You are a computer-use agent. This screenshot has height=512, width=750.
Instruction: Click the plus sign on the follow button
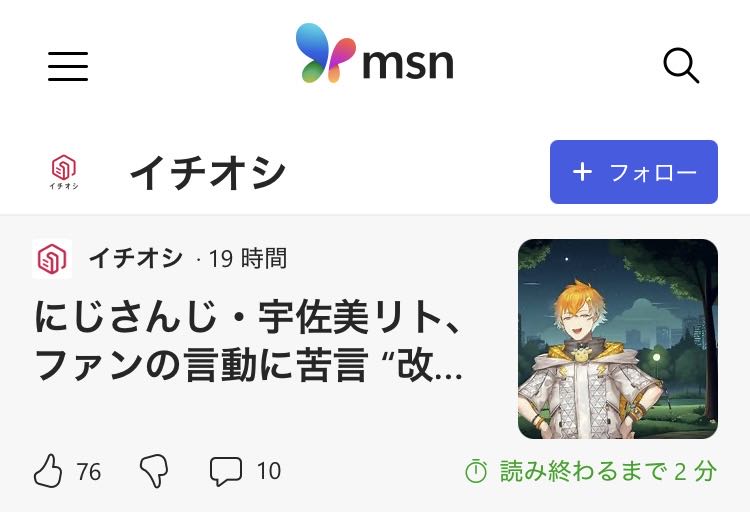tap(582, 171)
